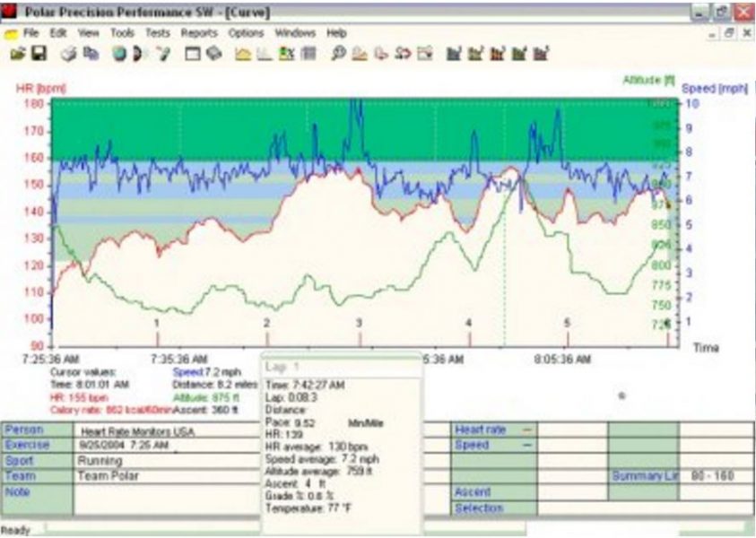Click lap marker 3 on time axis
756x538 pixels.
[x=359, y=323]
